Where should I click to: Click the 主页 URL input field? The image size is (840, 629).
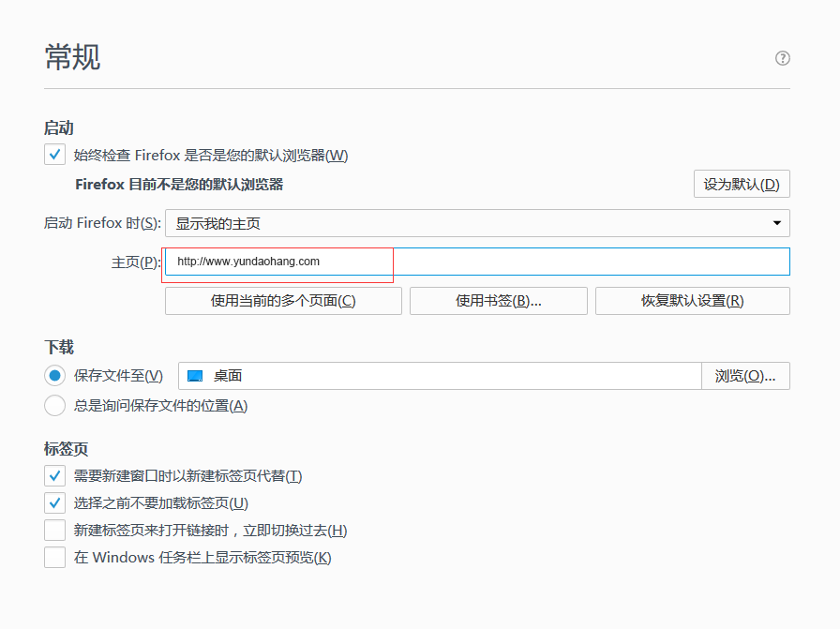(x=477, y=262)
